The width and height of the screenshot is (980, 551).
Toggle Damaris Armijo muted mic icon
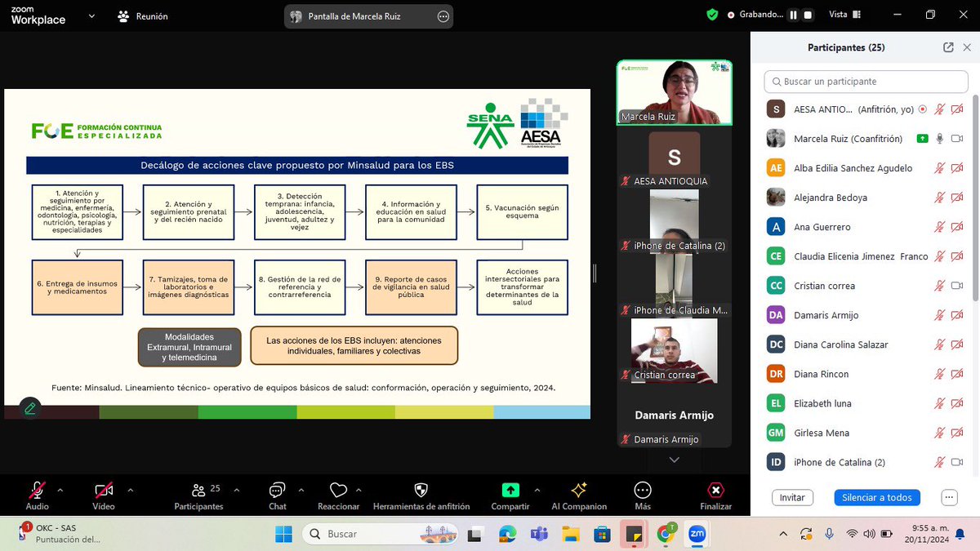(x=940, y=315)
